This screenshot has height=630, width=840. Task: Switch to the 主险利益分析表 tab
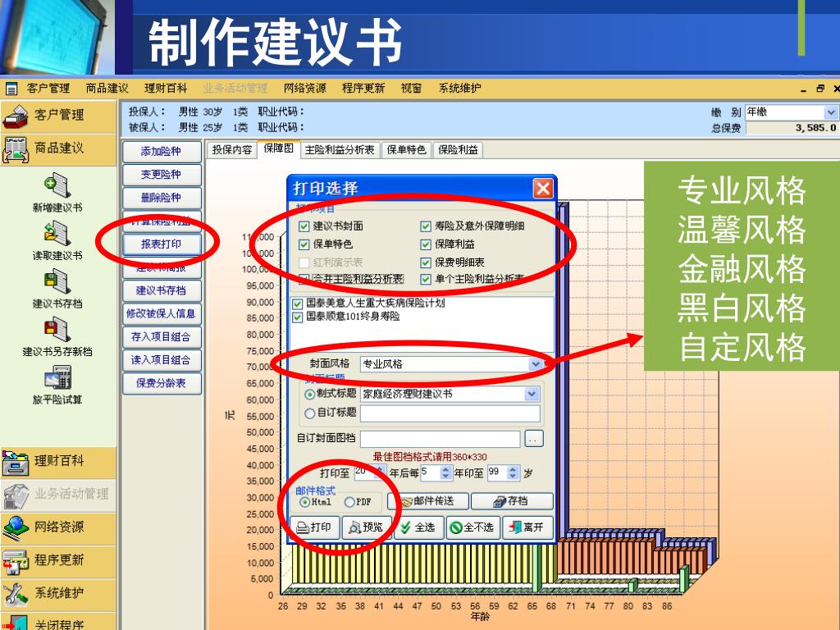point(340,150)
